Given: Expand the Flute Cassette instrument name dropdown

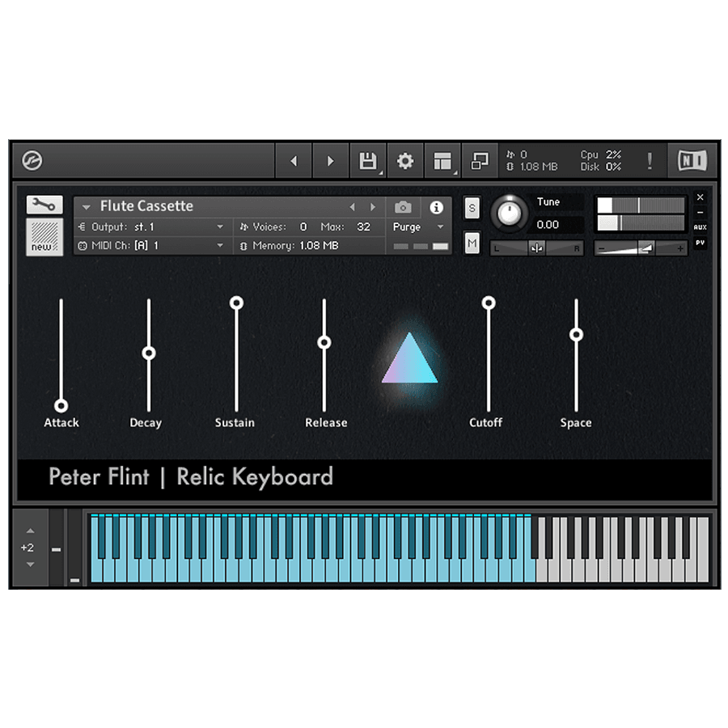Looking at the screenshot, I should (86, 207).
